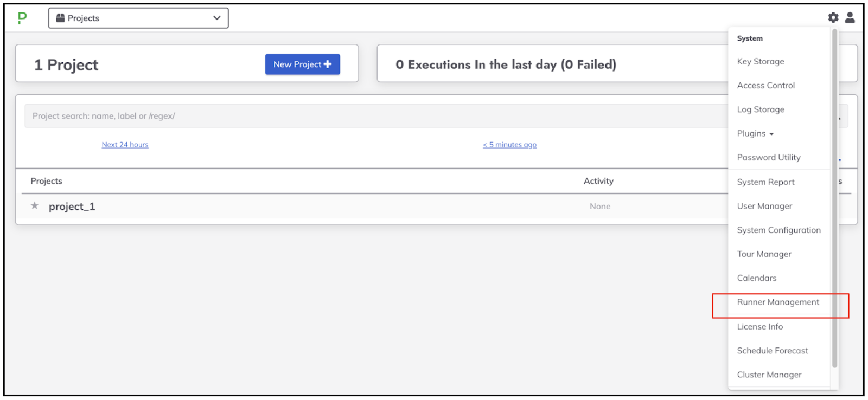Image resolution: width=868 pixels, height=400 pixels.
Task: Click the briefcase icon beside Projects
Action: tap(61, 18)
